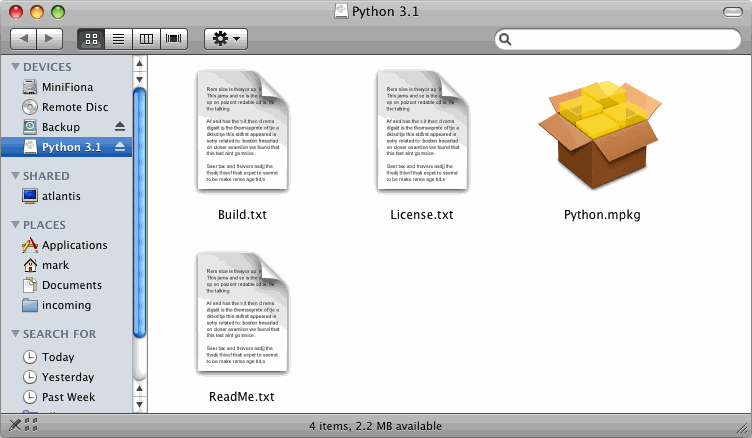
Task: Switch to Cover Flow view
Action: point(174,39)
